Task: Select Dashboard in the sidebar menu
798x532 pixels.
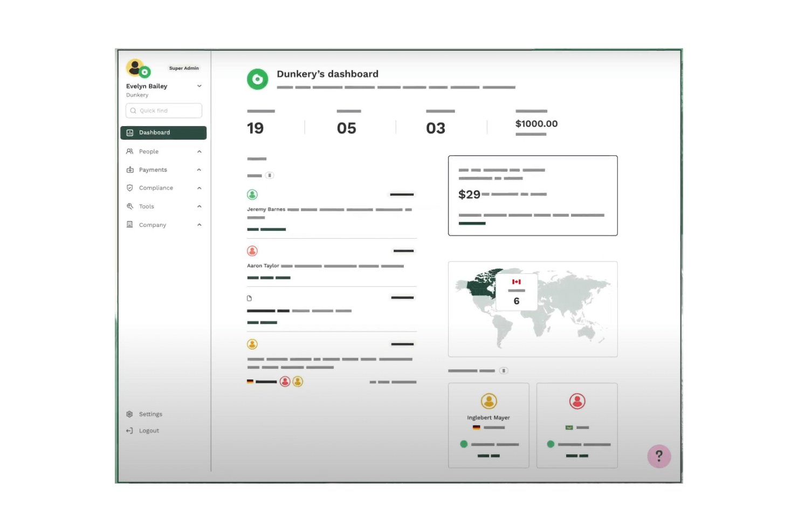Action: click(x=155, y=133)
